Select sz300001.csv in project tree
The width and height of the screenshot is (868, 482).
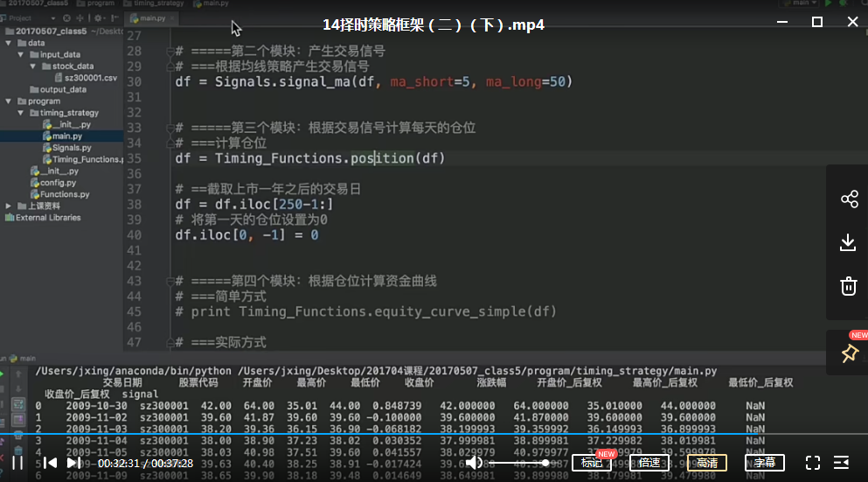click(86, 78)
